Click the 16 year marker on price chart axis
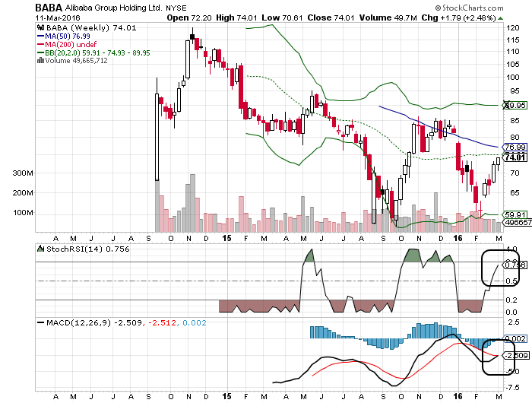The height and width of the screenshot is (403, 532). pyautogui.click(x=458, y=238)
